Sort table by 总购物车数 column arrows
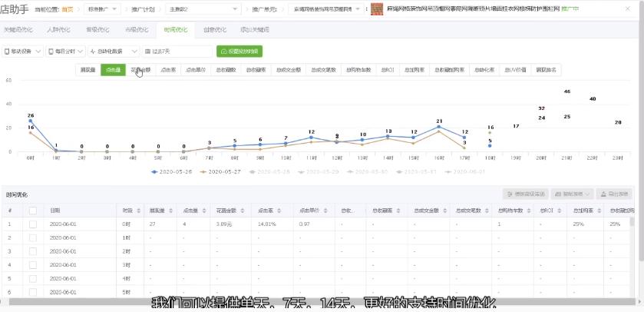Image resolution: width=644 pixels, height=312 pixels. point(528,211)
